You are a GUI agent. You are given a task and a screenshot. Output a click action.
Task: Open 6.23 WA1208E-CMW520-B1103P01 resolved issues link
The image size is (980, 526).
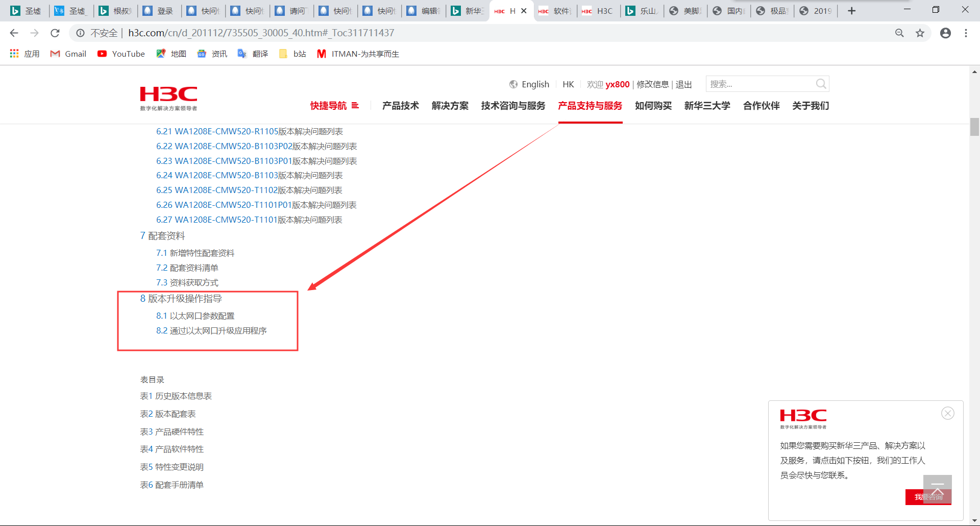(x=257, y=161)
